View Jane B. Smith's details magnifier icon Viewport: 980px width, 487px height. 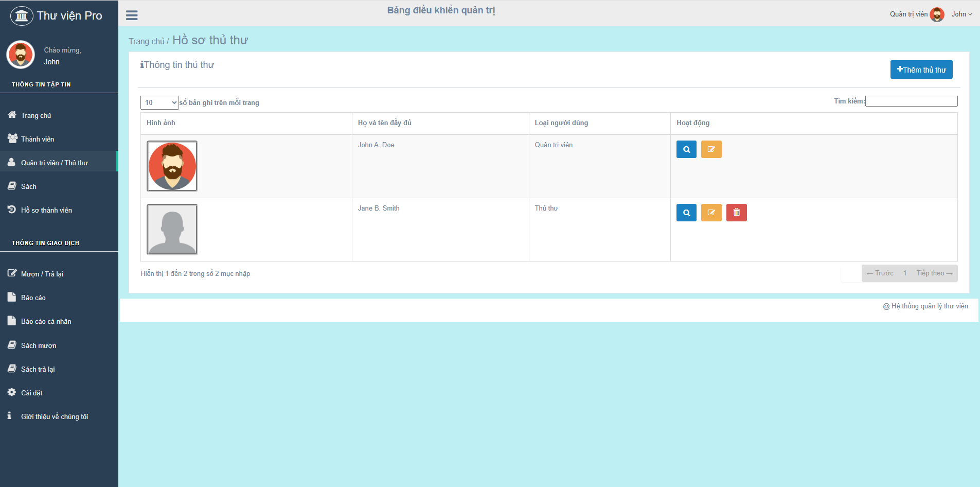(x=686, y=213)
